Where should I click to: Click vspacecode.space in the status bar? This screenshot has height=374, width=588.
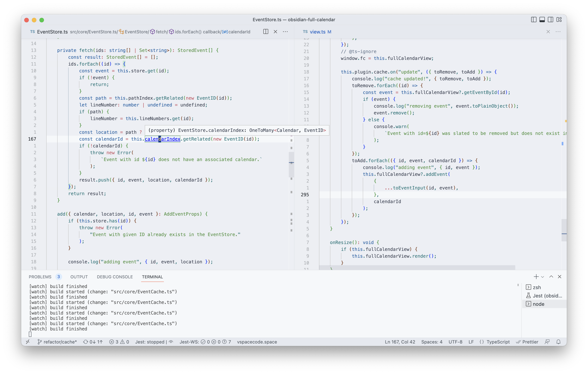(x=257, y=342)
